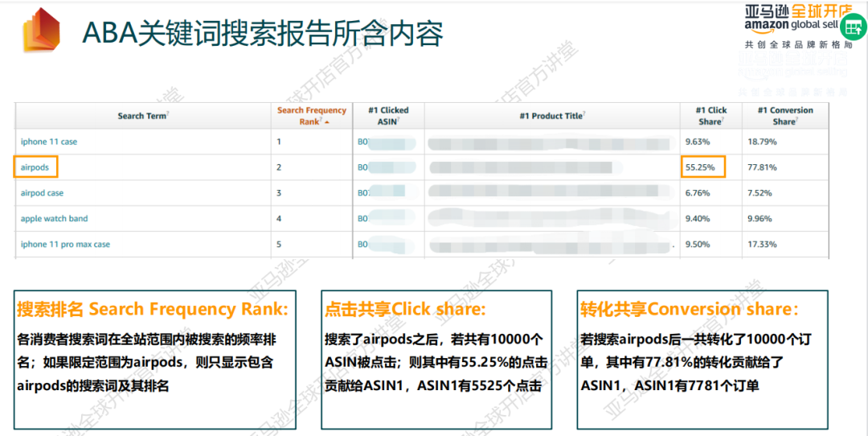Click the heading "点击共享Click share:"
The image size is (868, 436).
405,309
